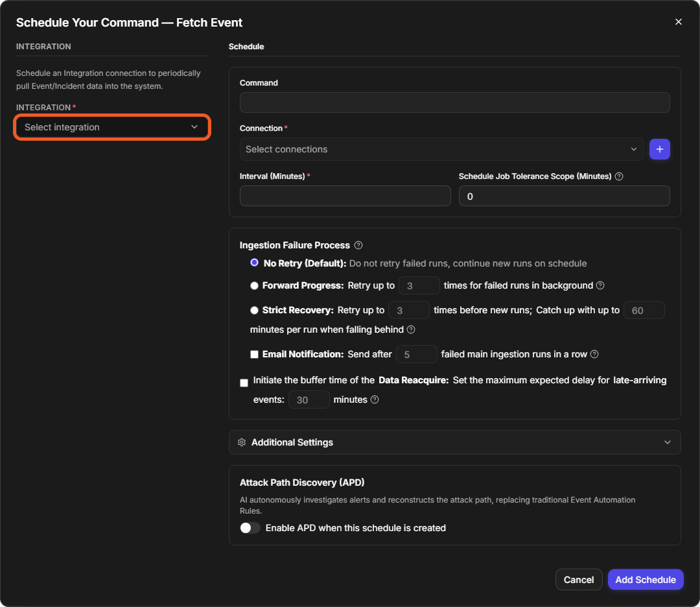Expand the Additional Settings section
This screenshot has width=700, height=607.
tap(454, 442)
